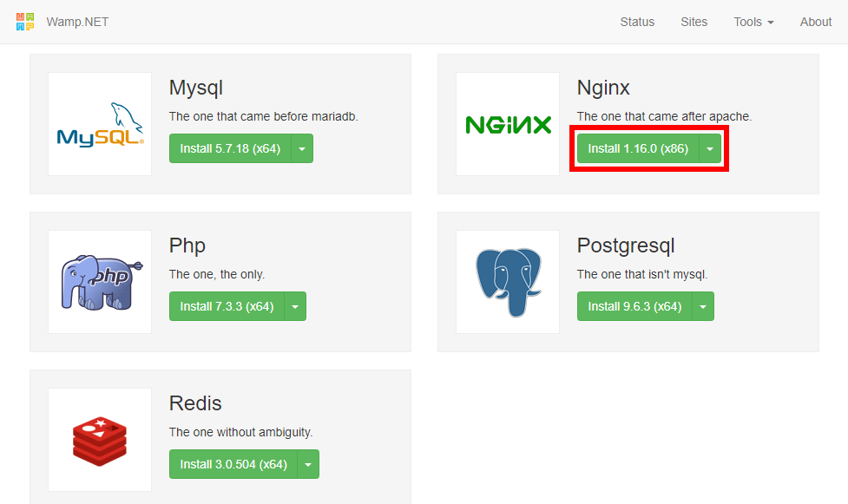The image size is (848, 504).
Task: Expand the Mysql version dropdown arrow
Action: 302,148
